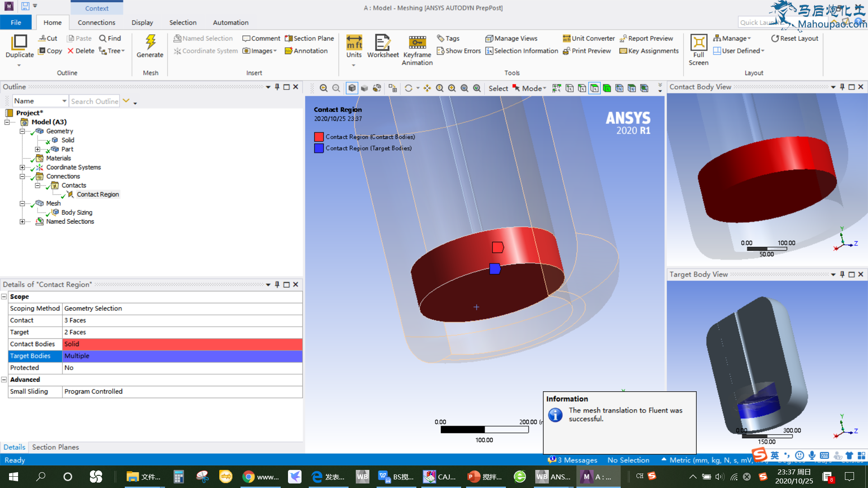Image resolution: width=868 pixels, height=488 pixels.
Task: Open the Worksheet tool
Action: [x=382, y=47]
